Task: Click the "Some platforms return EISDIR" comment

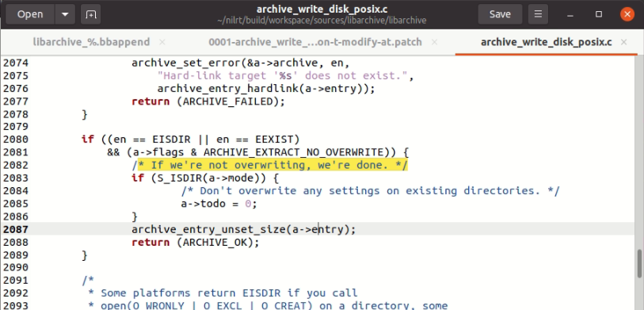Action: click(x=223, y=293)
